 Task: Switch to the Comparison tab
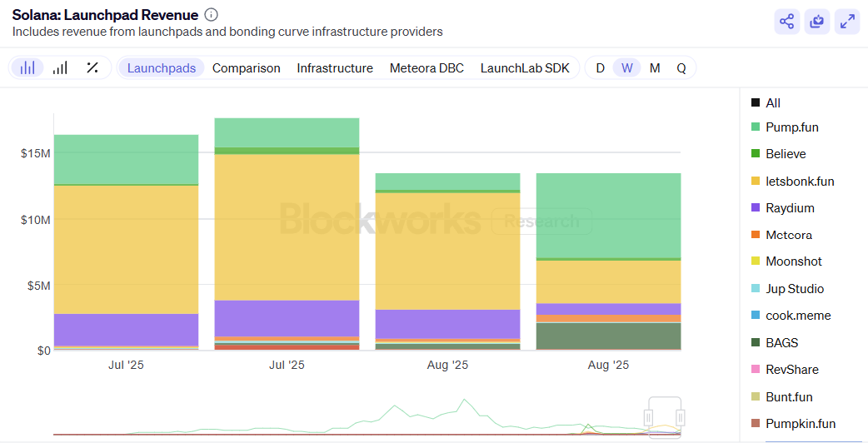click(x=247, y=68)
